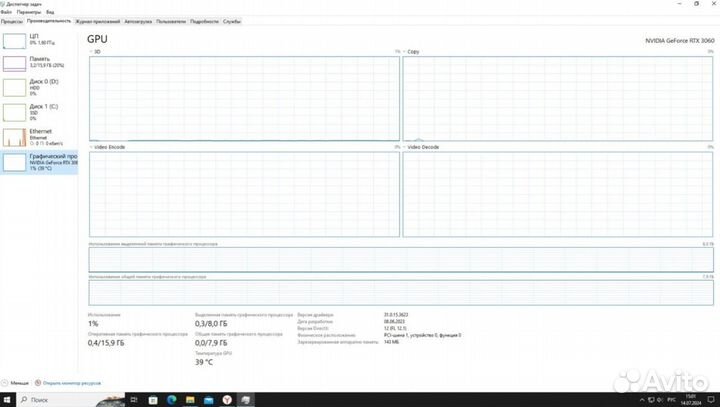Click the shared GPU memory usage graph

pos(401,293)
